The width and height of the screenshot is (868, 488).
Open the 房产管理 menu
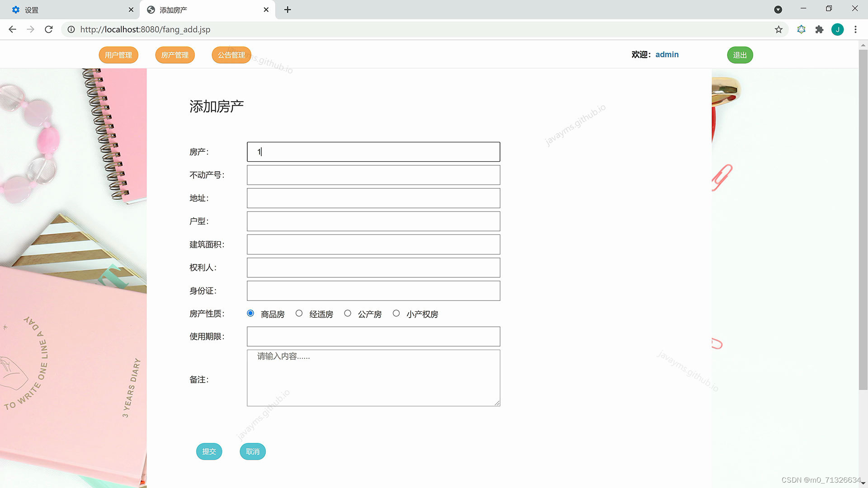tap(175, 55)
